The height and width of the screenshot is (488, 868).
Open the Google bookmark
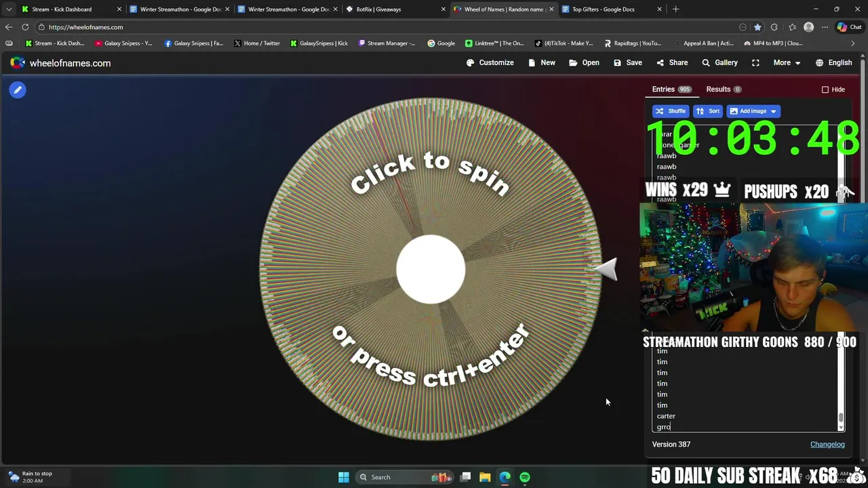pyautogui.click(x=441, y=43)
